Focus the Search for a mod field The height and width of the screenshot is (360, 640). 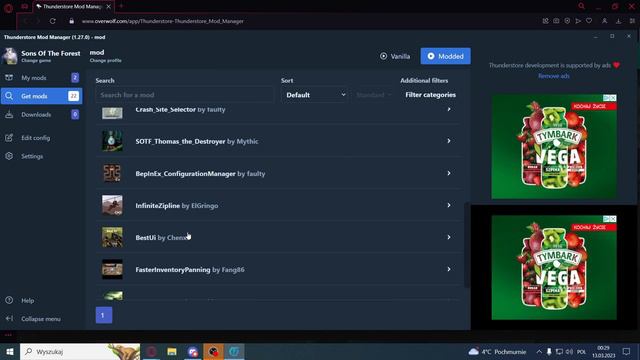tap(184, 95)
